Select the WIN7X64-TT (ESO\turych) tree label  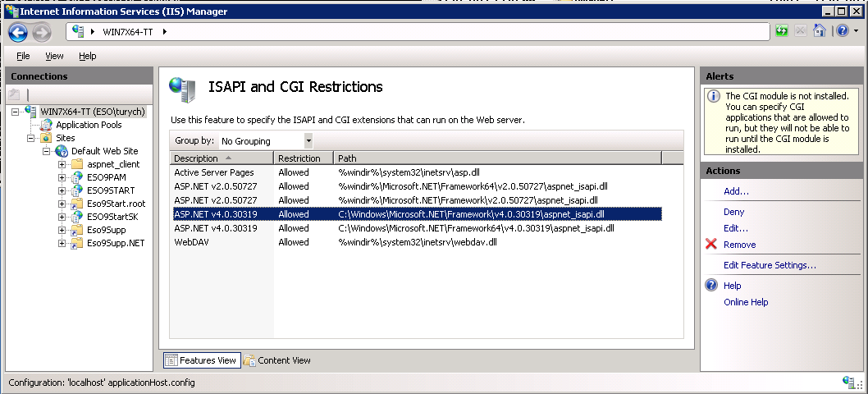[x=93, y=112]
